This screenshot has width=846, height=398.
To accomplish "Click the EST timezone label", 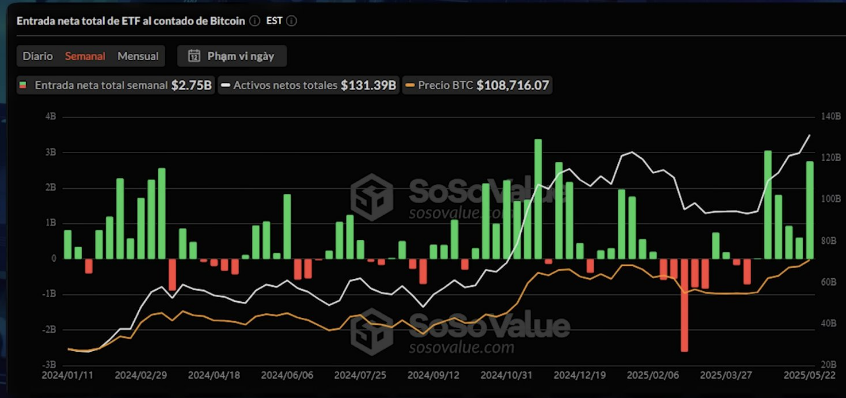I will point(274,21).
